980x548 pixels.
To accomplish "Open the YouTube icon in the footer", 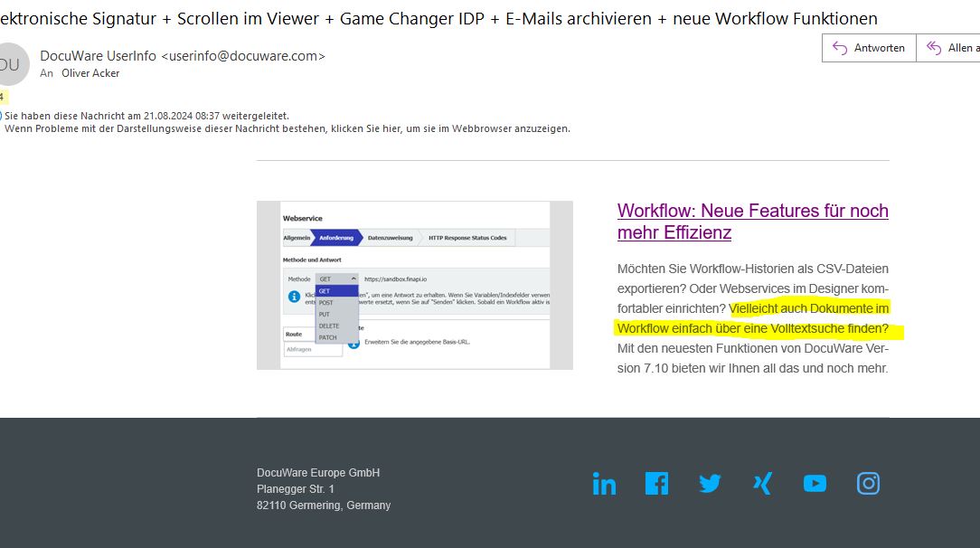I will coord(815,484).
